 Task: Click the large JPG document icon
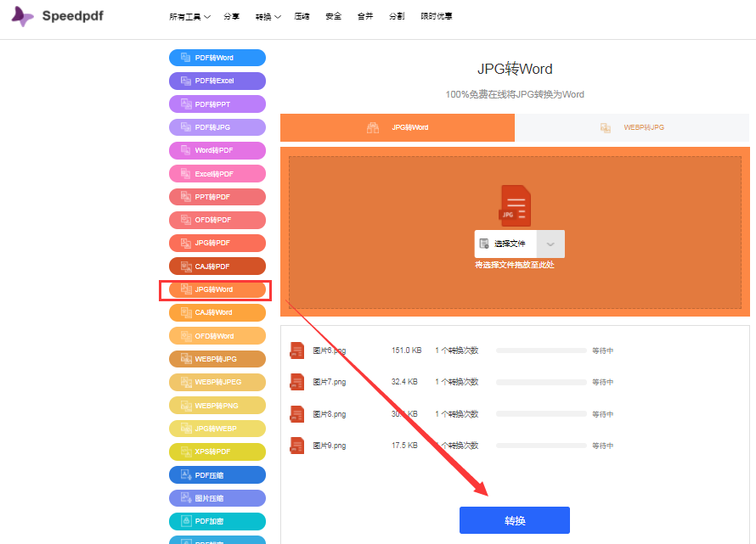pos(515,205)
